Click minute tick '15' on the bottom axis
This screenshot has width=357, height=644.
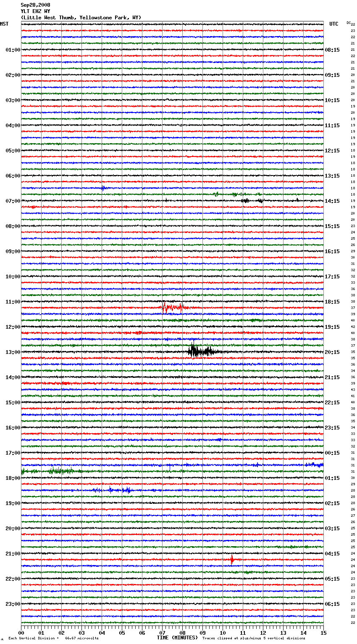click(x=323, y=633)
